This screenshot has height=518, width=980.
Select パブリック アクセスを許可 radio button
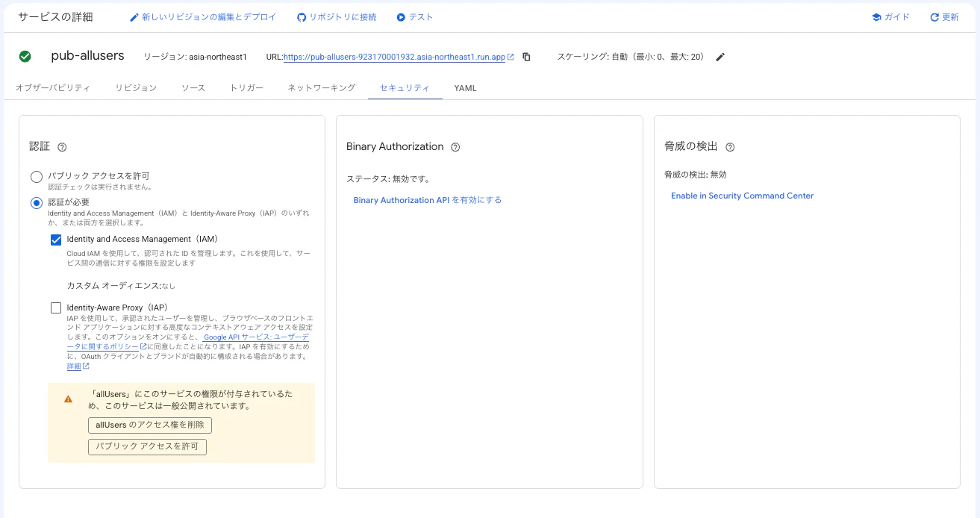point(36,177)
